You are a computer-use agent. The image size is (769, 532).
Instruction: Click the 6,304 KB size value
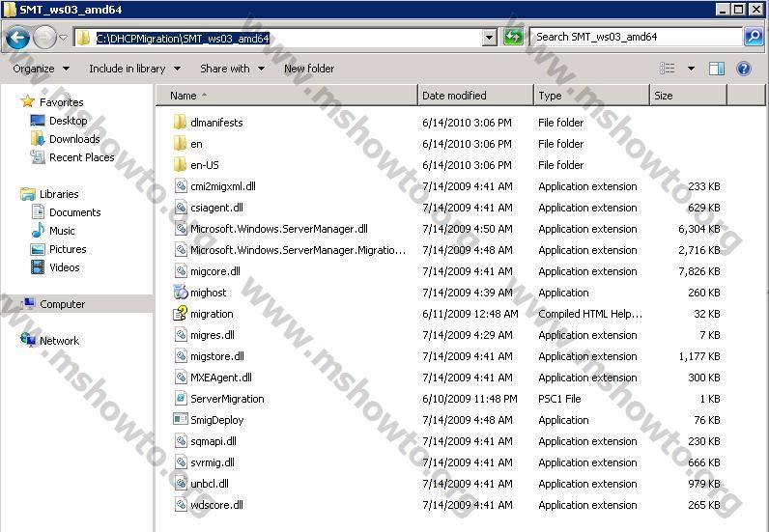pos(699,229)
